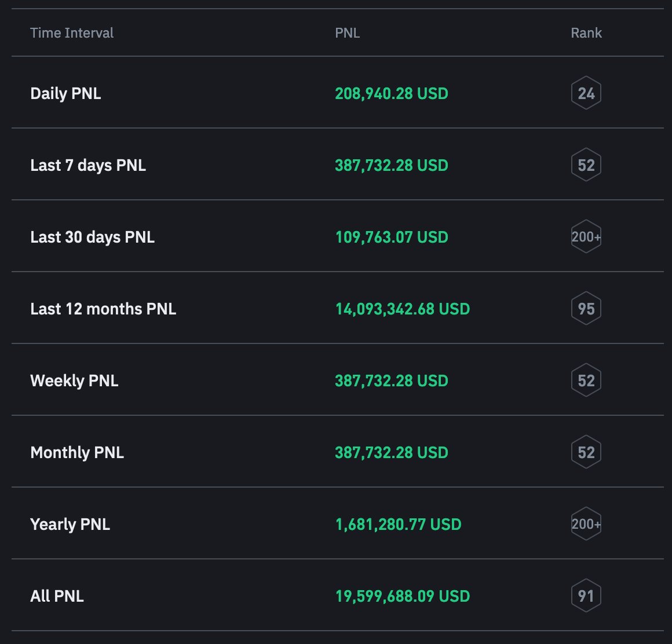Click the Monthly PNL rank 52 badge
Viewport: 672px width, 644px height.
586,452
